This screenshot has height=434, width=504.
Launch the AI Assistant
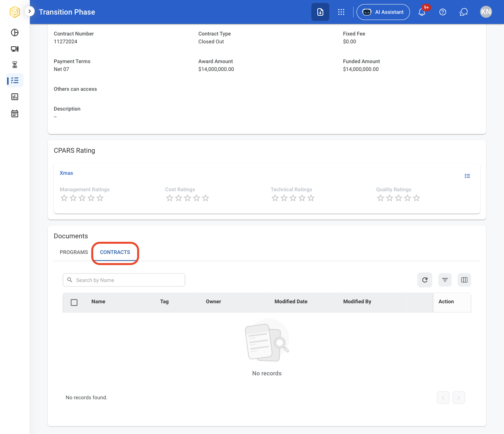click(383, 12)
